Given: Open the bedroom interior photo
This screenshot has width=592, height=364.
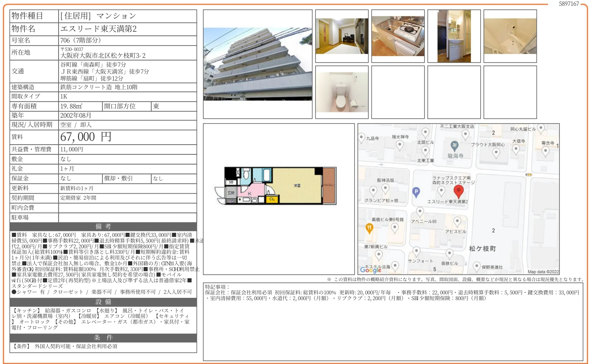Looking at the screenshot, I should click(x=341, y=36).
